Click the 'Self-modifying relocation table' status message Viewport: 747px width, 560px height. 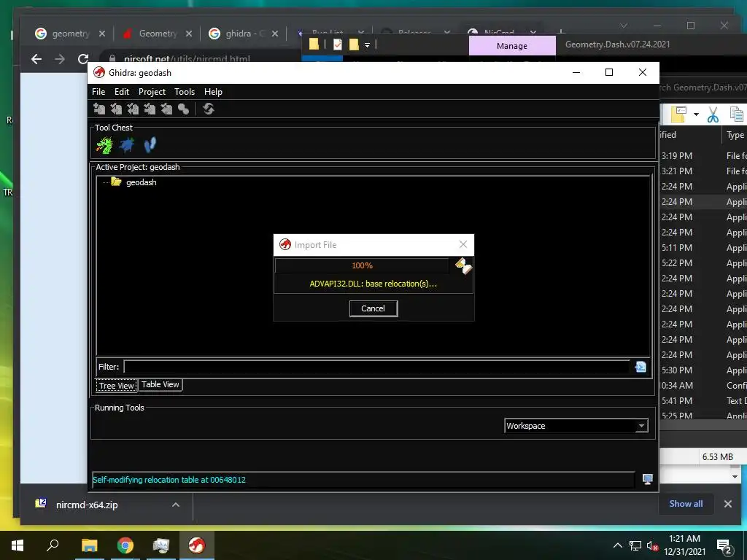[169, 480]
